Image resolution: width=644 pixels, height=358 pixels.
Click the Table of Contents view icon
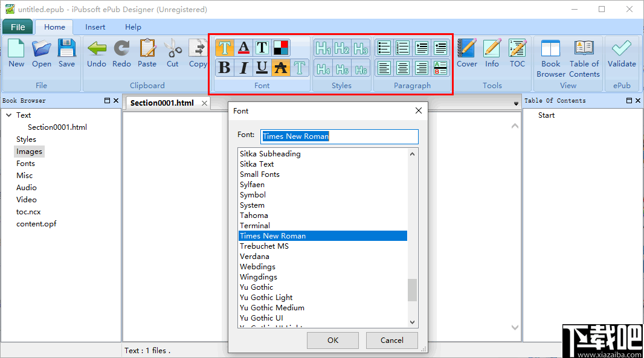pyautogui.click(x=584, y=53)
